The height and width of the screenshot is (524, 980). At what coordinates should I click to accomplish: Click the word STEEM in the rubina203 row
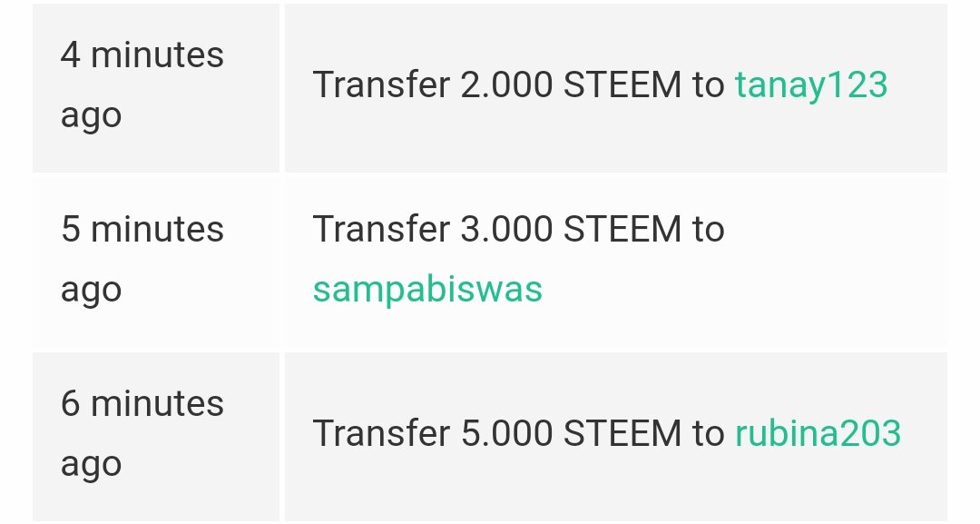622,433
